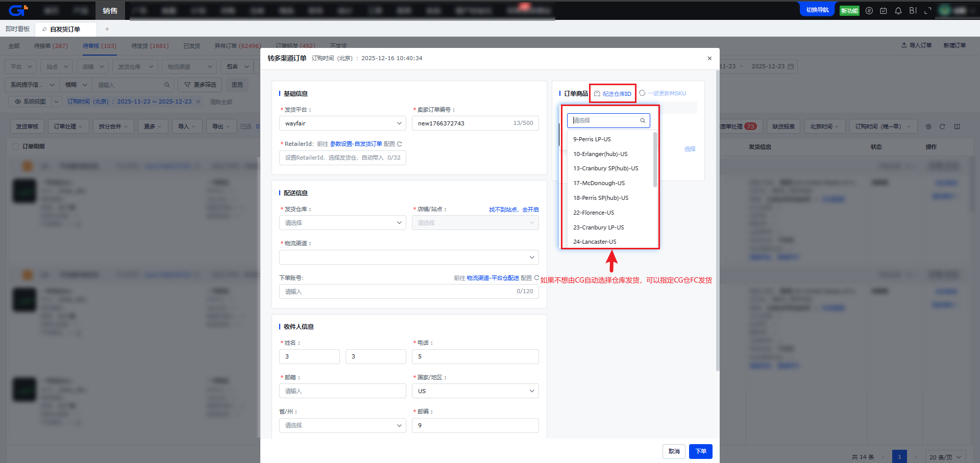Add a new page tab with plus
The height and width of the screenshot is (463, 980).
pos(107,29)
